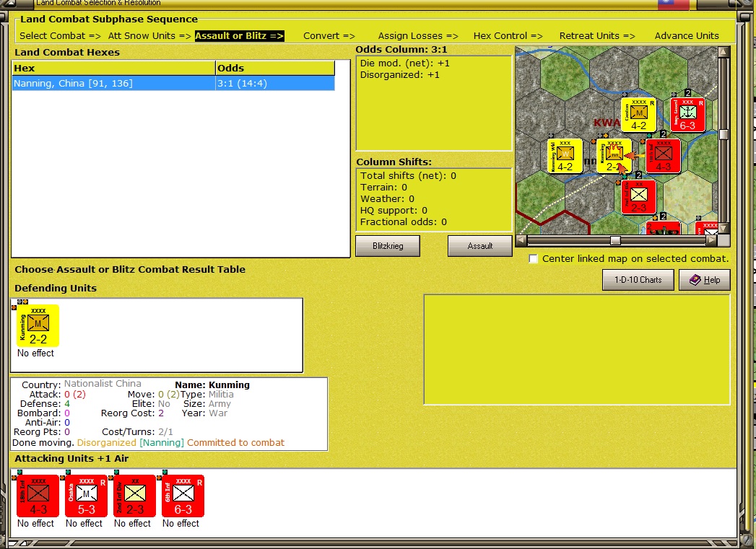Click the Nationalist China flag in title bar
This screenshot has width=756, height=549.
coord(674,5)
